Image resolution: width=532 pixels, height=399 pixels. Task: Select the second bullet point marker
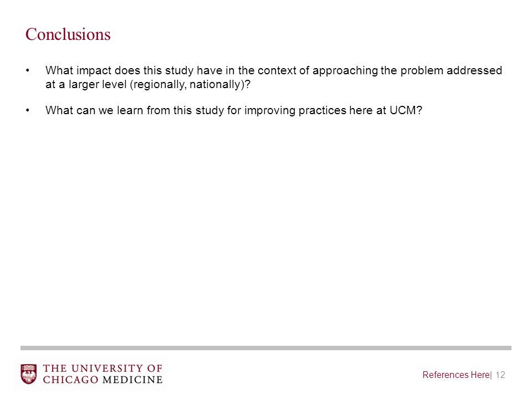28,110
